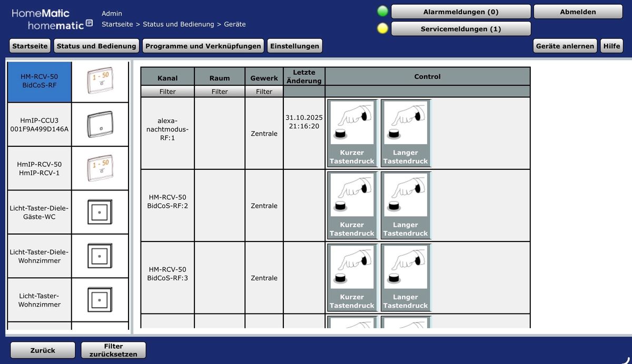Go to the Startseite menu
This screenshot has width=632, height=364.
(30, 46)
